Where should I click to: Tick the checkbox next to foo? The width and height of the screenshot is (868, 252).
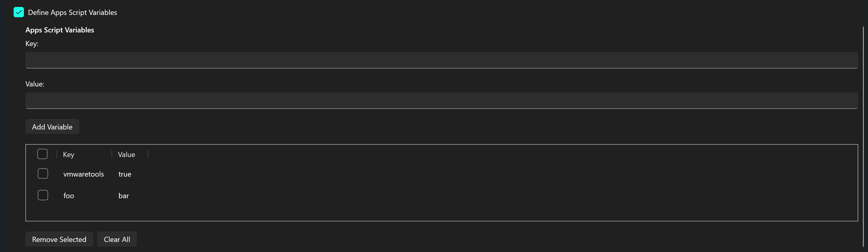[42, 195]
